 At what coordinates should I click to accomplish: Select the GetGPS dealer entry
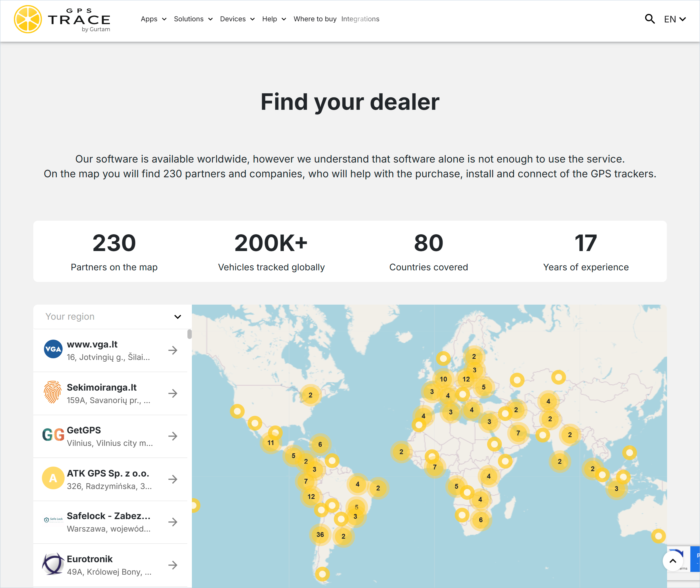pos(110,436)
